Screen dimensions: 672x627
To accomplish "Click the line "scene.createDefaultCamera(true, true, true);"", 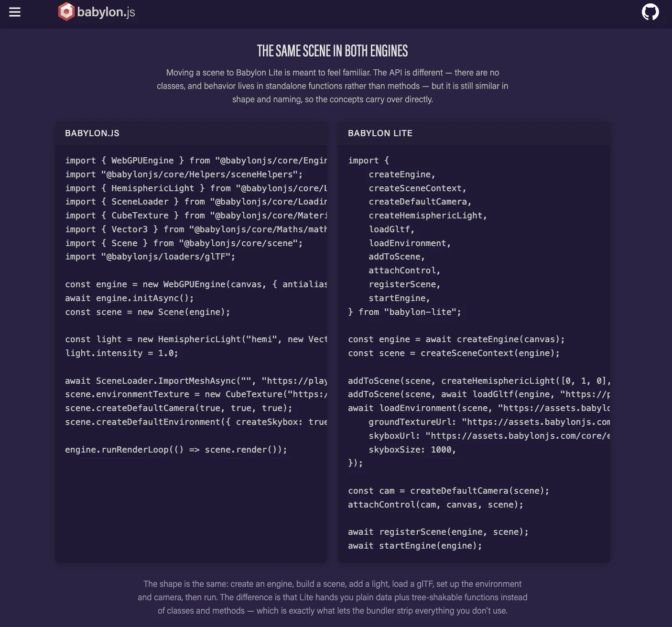I will pyautogui.click(x=179, y=408).
